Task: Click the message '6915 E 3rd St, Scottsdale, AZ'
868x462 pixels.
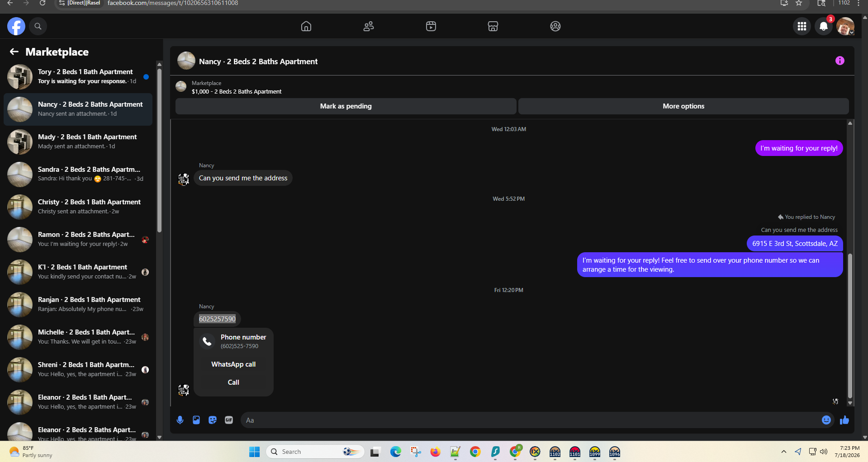Action: click(x=795, y=244)
